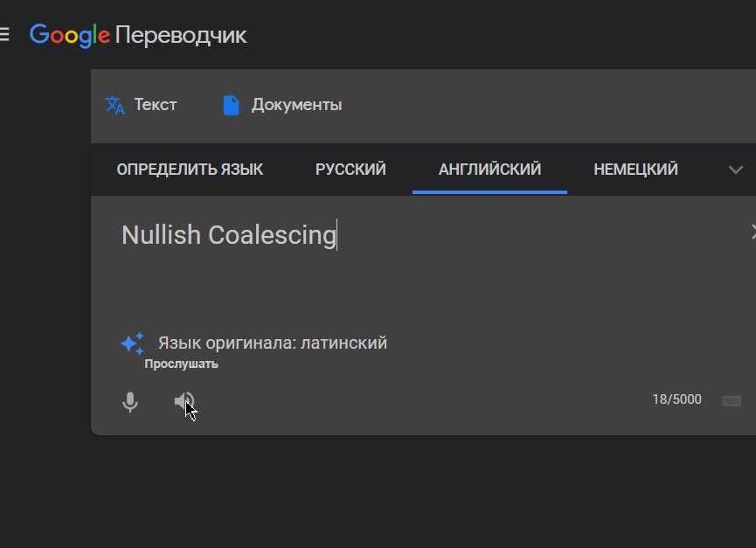Screen dimensions: 756x548
Task: Click the blue sparkle suggestion icon
Action: pyautogui.click(x=132, y=343)
